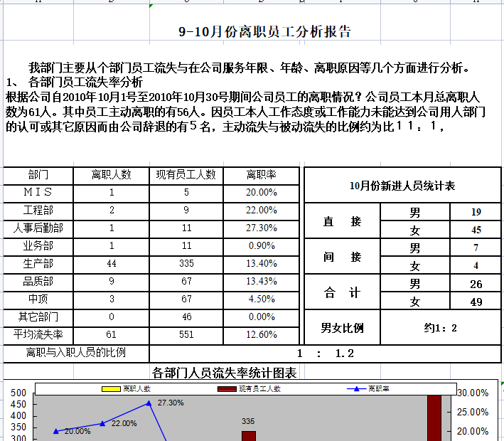Click the '工程部' department cell
Image resolution: width=504 pixels, height=441 pixels.
click(38, 211)
